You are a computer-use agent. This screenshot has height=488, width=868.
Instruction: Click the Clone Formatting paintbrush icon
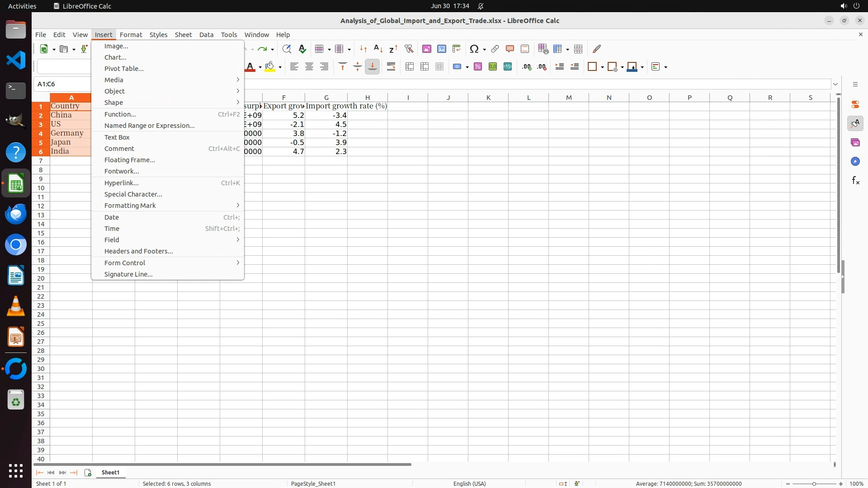597,49
